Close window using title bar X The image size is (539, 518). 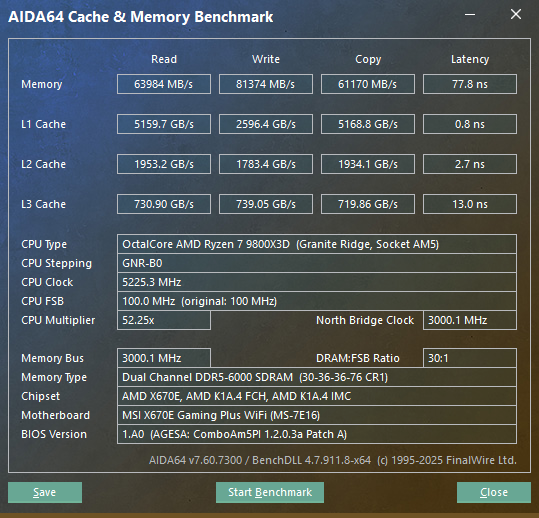point(516,14)
